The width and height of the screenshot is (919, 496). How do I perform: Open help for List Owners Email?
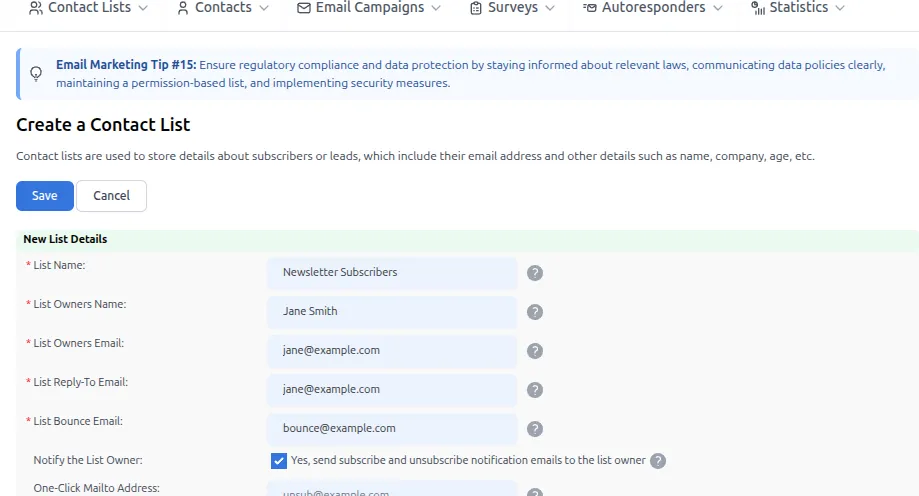coord(535,351)
